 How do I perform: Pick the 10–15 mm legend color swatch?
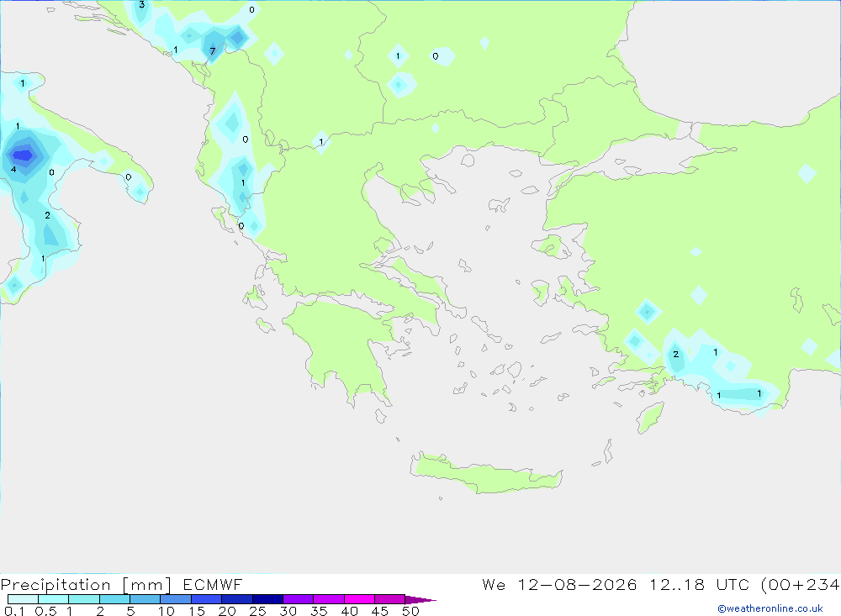click(x=176, y=599)
